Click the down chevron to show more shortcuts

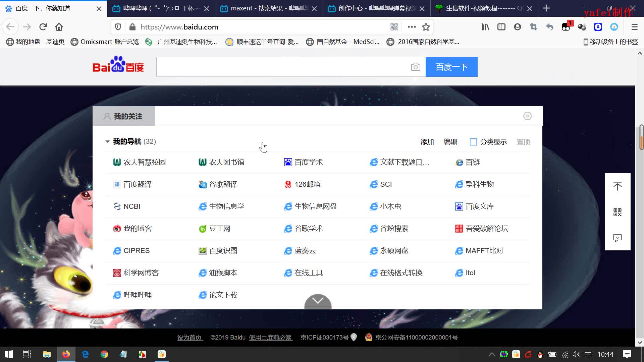318,301
